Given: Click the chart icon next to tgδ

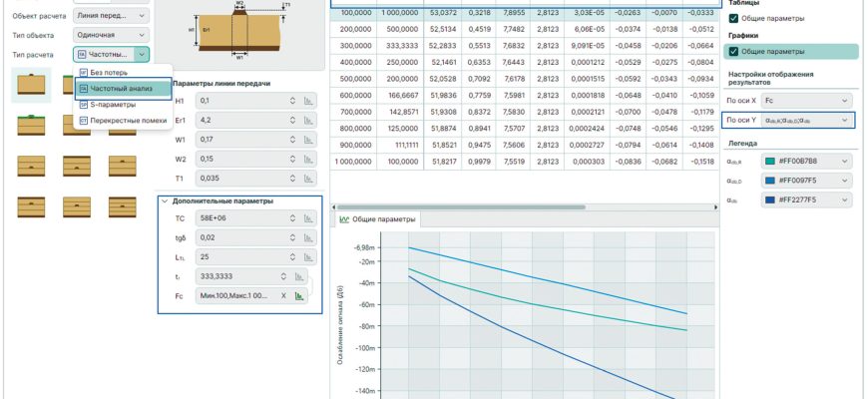Looking at the screenshot, I should click(x=309, y=237).
